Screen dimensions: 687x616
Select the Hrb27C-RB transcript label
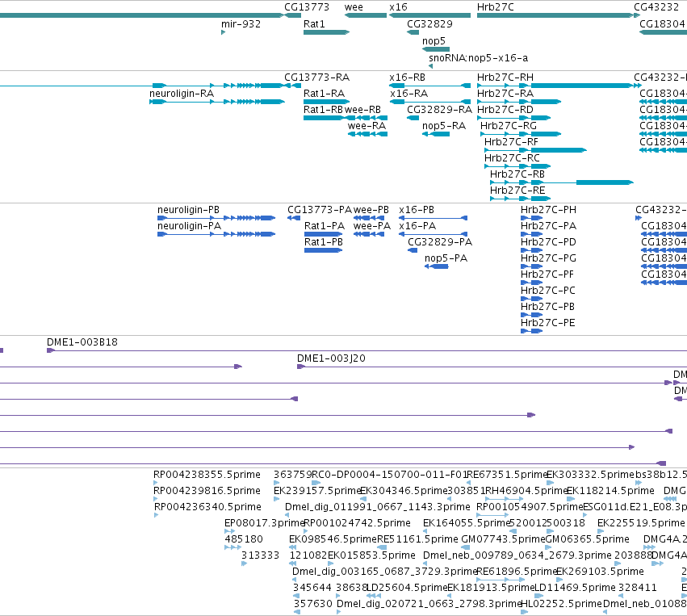(517, 174)
